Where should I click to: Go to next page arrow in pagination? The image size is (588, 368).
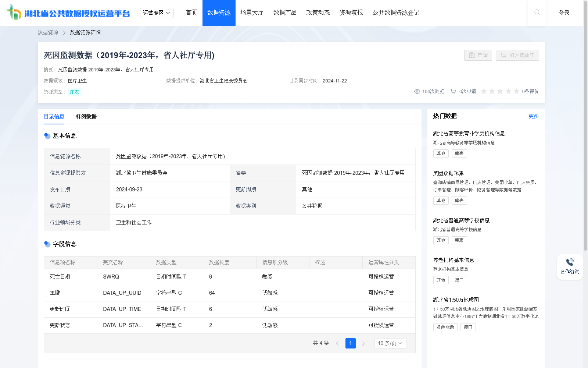363,344
